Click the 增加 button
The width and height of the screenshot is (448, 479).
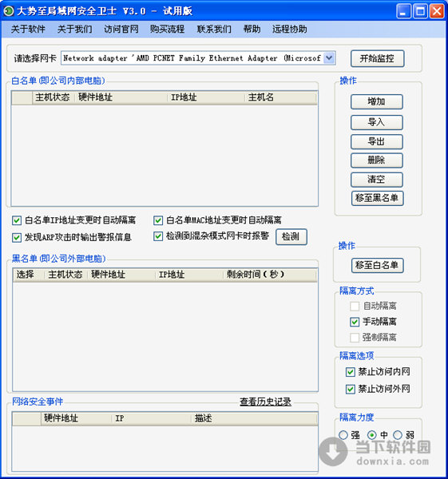point(376,101)
